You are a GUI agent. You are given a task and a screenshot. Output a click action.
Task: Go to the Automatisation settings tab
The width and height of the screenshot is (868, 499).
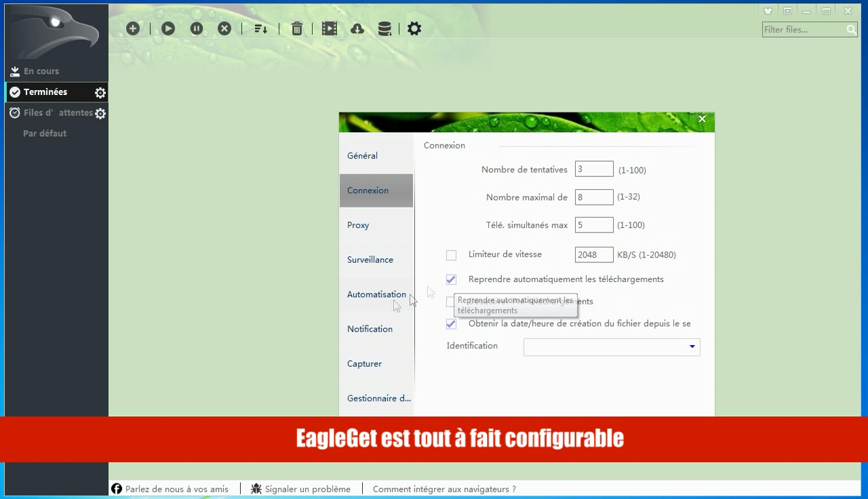coord(376,294)
